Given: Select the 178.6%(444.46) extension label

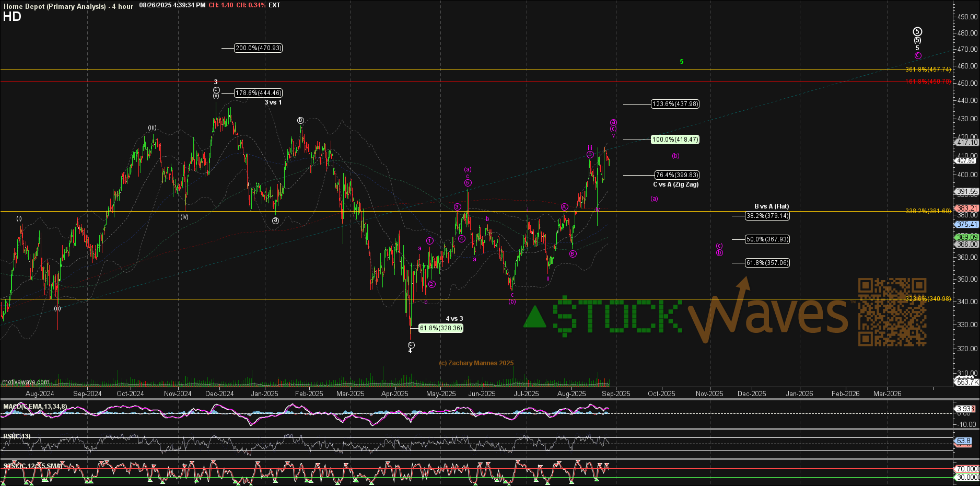Looking at the screenshot, I should 258,93.
